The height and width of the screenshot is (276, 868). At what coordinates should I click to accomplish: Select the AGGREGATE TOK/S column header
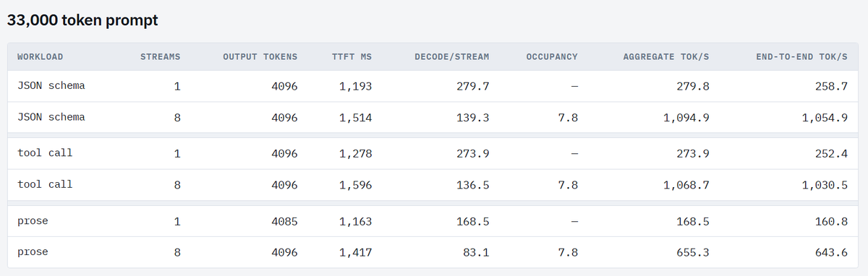tap(666, 56)
